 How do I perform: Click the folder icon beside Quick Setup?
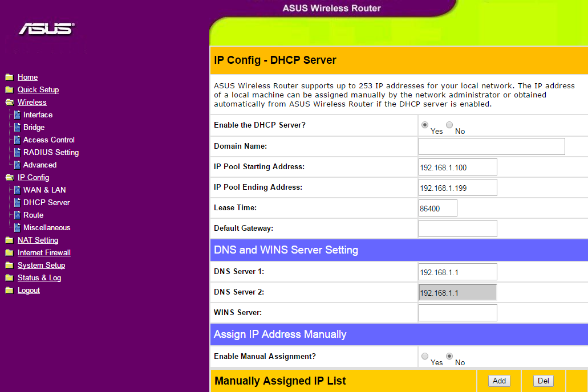(x=9, y=89)
